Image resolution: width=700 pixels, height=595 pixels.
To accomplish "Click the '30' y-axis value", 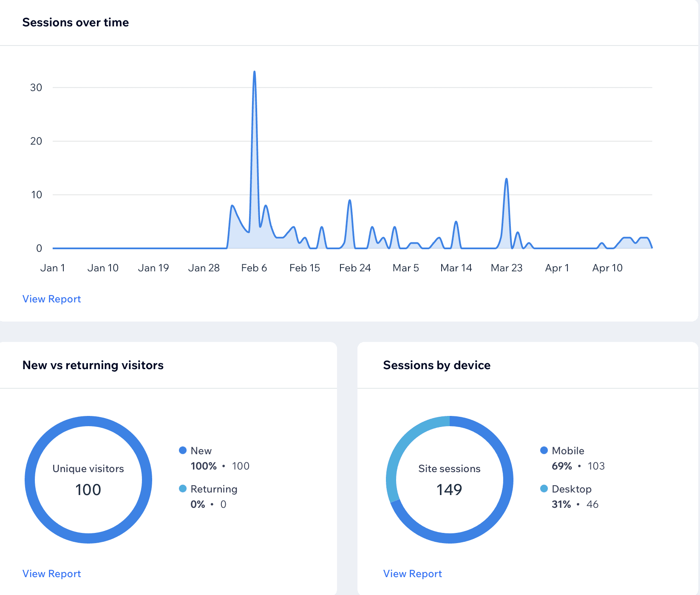I will click(36, 88).
